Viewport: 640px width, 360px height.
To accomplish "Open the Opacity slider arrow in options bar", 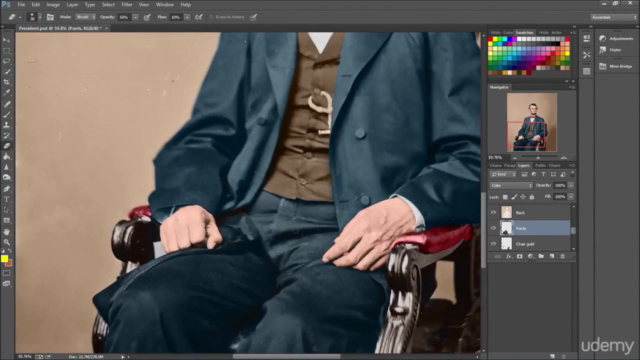I will pos(136,17).
